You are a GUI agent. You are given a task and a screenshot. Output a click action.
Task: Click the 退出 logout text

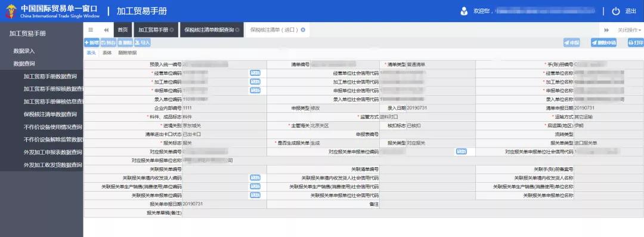pyautogui.click(x=630, y=11)
